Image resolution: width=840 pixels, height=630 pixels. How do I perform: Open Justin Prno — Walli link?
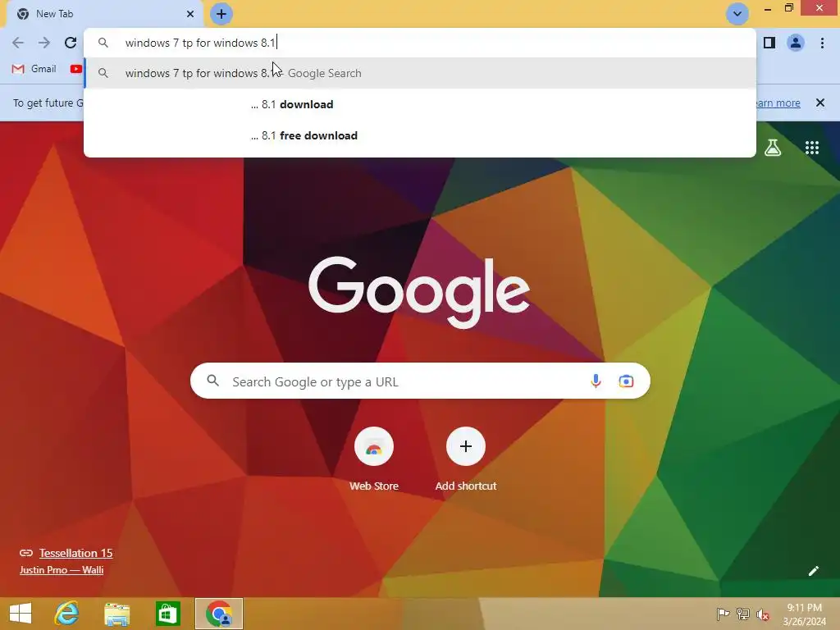(62, 570)
